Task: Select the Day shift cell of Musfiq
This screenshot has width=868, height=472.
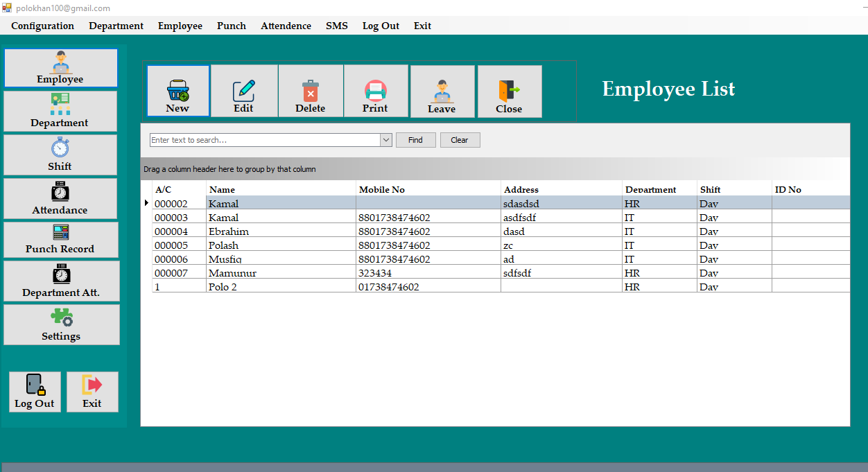Action: point(734,259)
